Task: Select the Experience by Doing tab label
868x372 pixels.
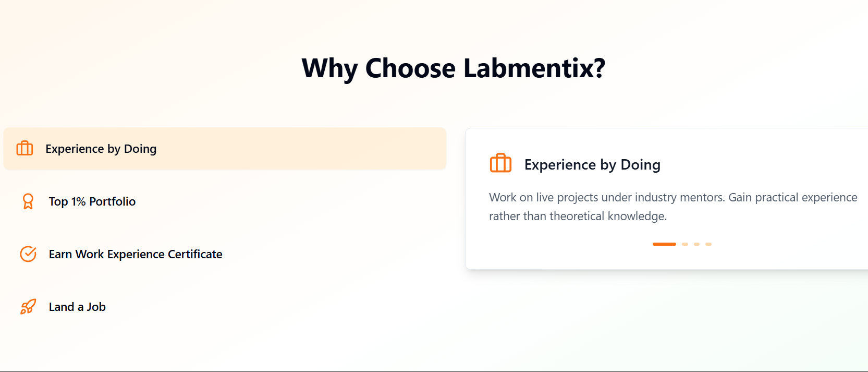Action: pyautogui.click(x=101, y=149)
